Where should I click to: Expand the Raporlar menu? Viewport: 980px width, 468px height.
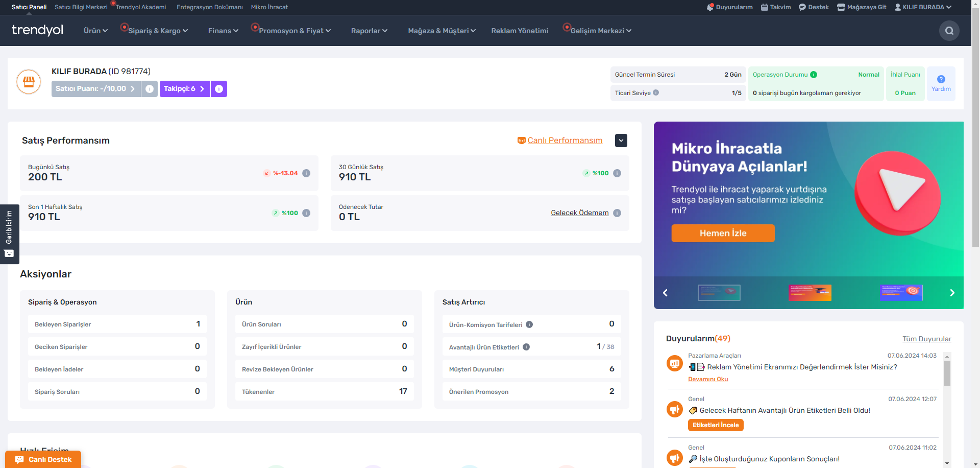369,31
